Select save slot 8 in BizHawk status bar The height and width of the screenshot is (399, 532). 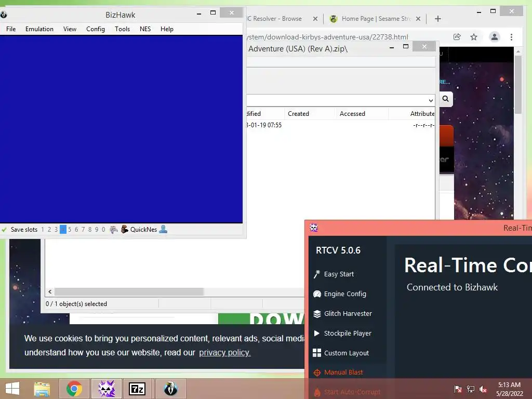click(x=90, y=230)
